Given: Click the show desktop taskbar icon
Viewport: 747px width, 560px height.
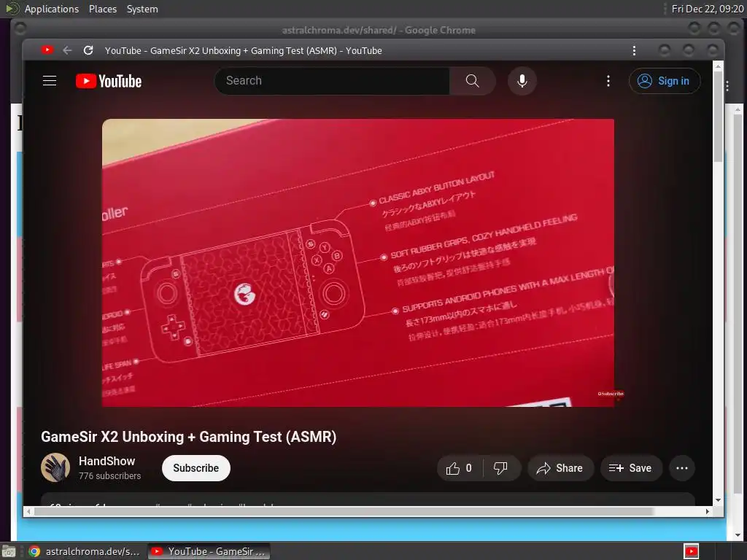Looking at the screenshot, I should click(x=9, y=551).
